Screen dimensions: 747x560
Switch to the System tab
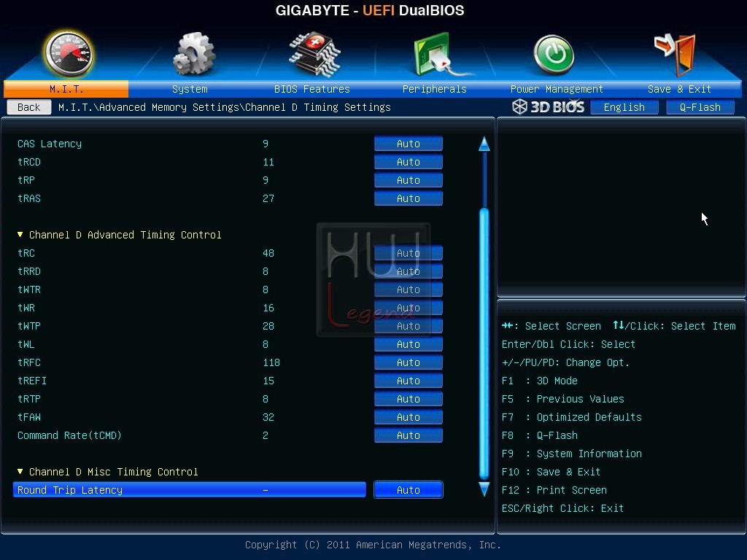tap(190, 89)
